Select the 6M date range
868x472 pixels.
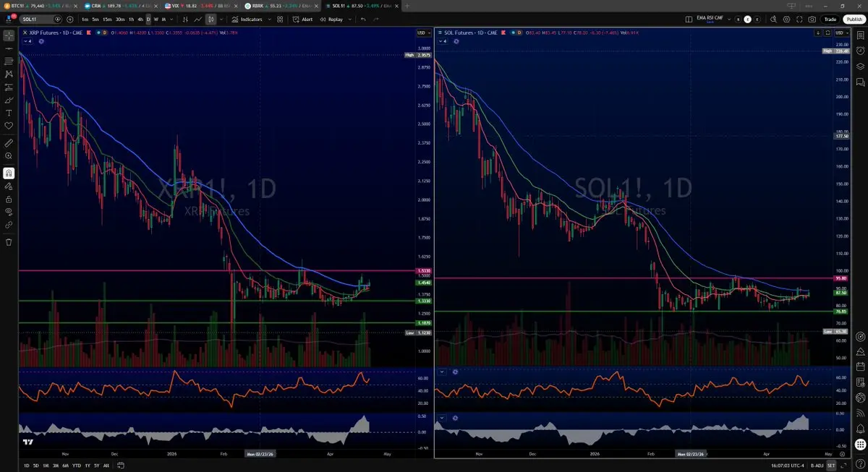[x=65, y=465]
